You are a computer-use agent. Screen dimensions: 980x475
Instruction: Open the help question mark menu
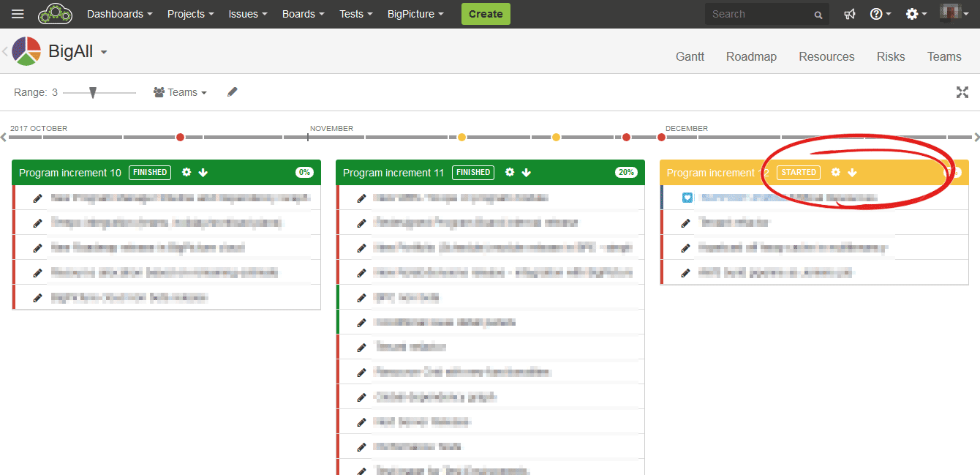click(x=880, y=14)
